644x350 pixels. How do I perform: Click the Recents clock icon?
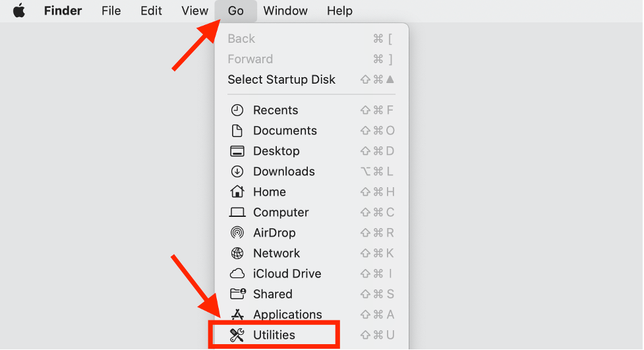[237, 110]
